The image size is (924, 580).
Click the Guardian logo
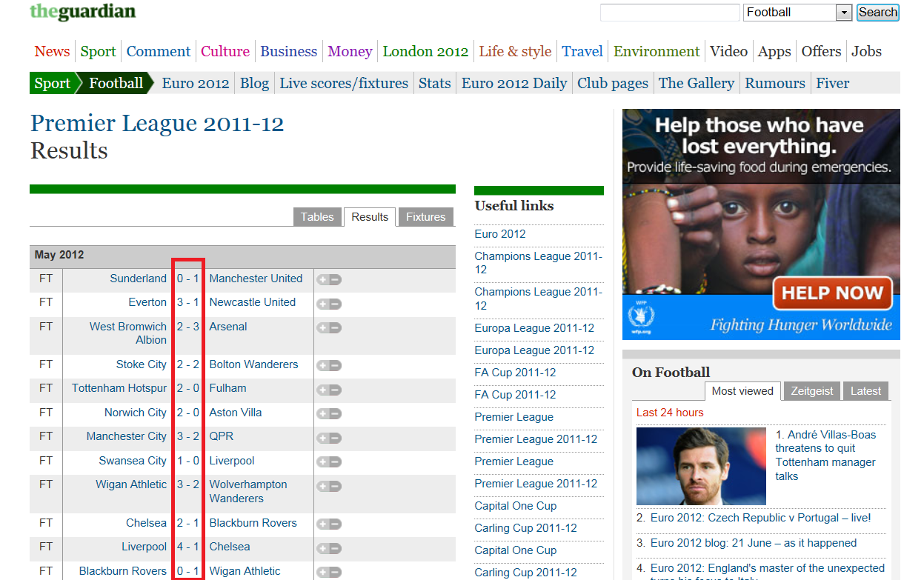point(82,12)
